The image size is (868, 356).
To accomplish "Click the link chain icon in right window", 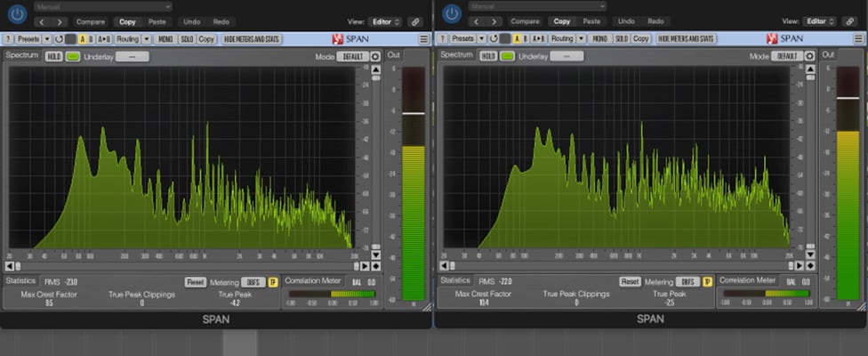I will coord(849,22).
